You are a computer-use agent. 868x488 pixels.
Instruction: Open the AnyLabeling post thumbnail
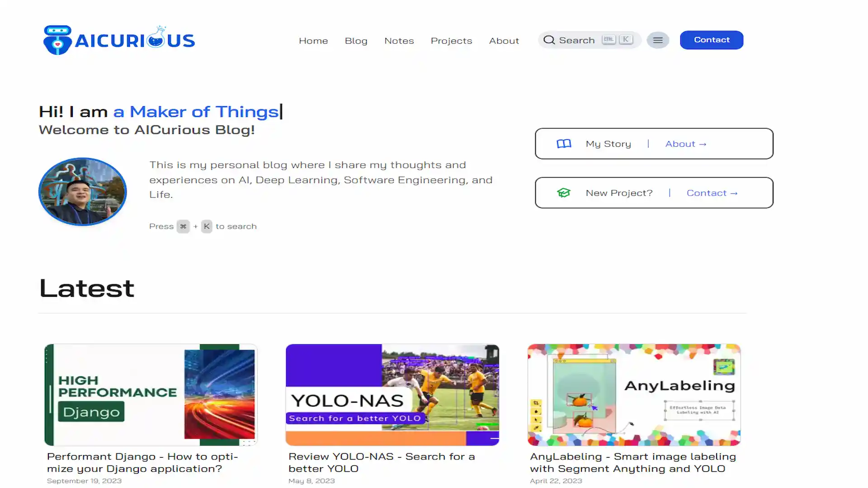[634, 395]
